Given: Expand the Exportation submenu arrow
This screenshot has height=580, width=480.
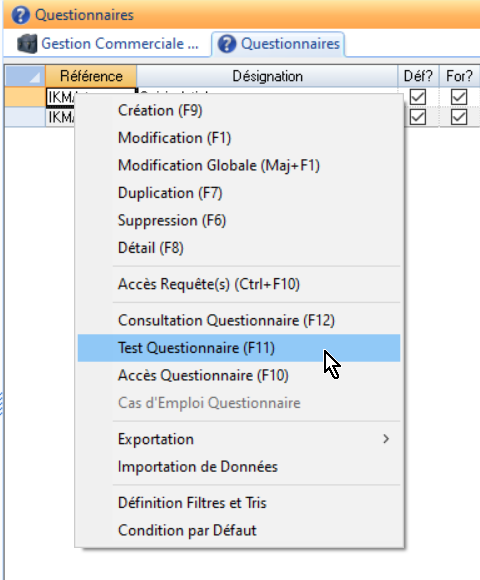Looking at the screenshot, I should pos(386,439).
